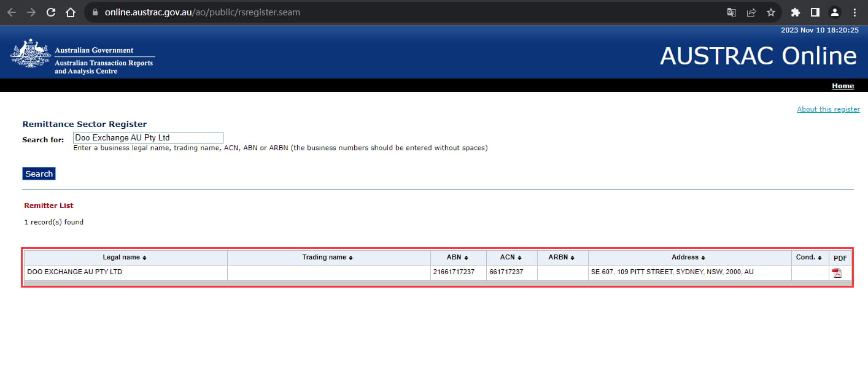Open the browser home page icon
Screen dimensions: 868x379
(x=71, y=12)
